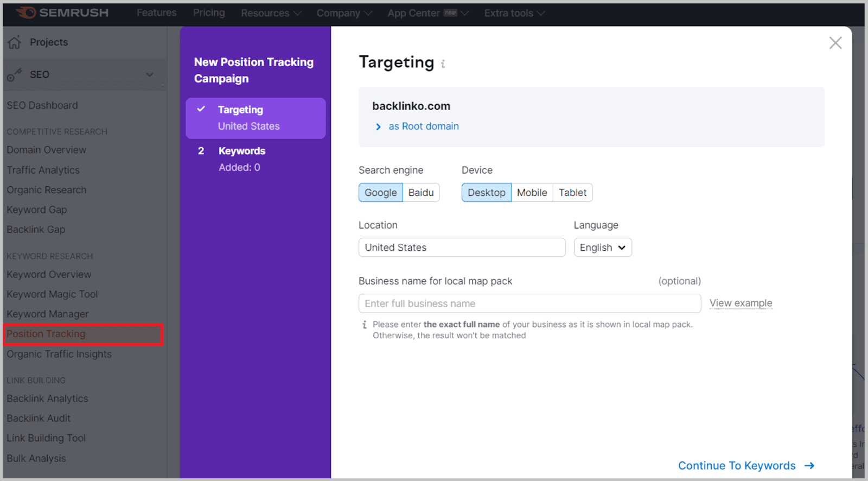Open the Features page
This screenshot has width=868, height=481.
tap(156, 12)
